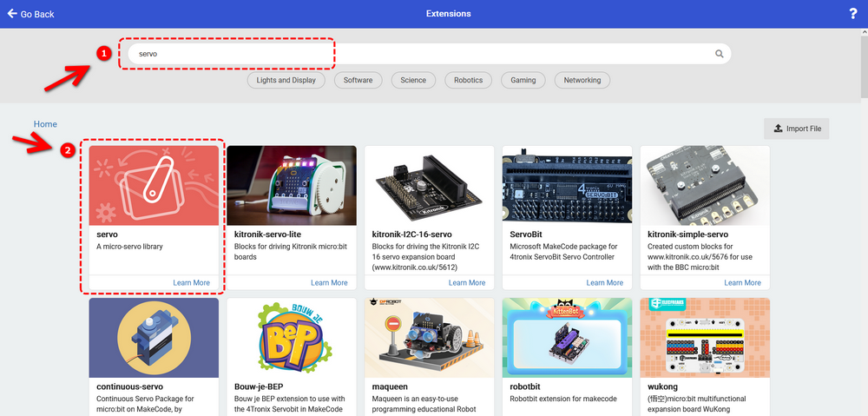
Task: Filter by Software category
Action: pos(358,80)
